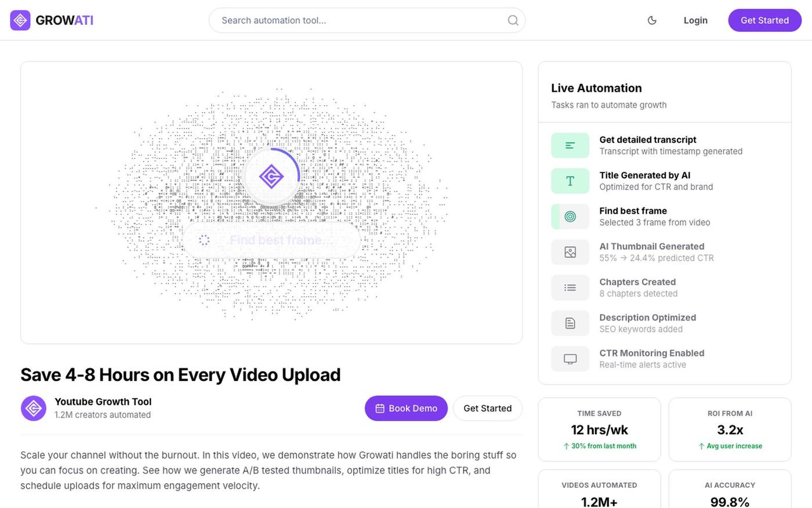The image size is (812, 508).
Task: Click the Growati logo icon in header
Action: (20, 20)
